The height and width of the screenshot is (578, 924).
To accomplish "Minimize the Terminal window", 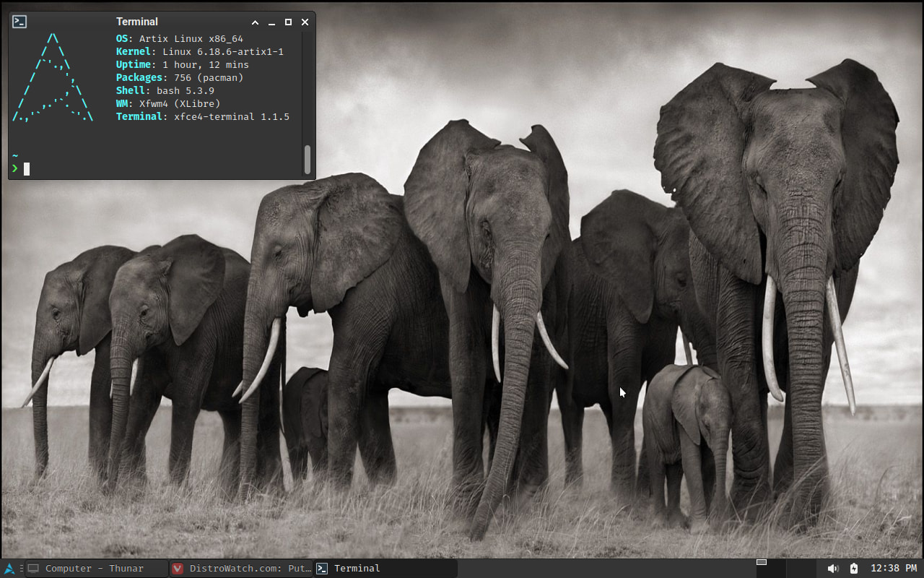I will tap(271, 22).
